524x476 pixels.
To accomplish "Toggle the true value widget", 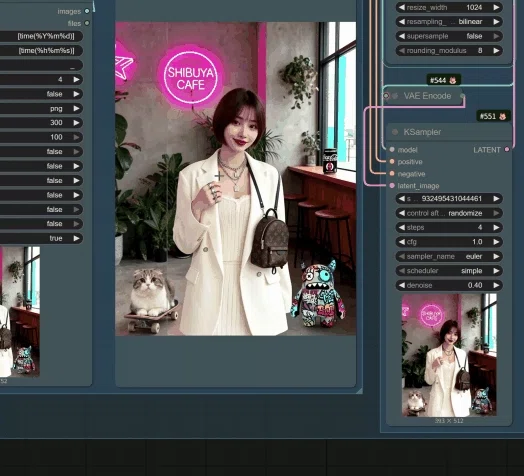I will click(x=41, y=238).
